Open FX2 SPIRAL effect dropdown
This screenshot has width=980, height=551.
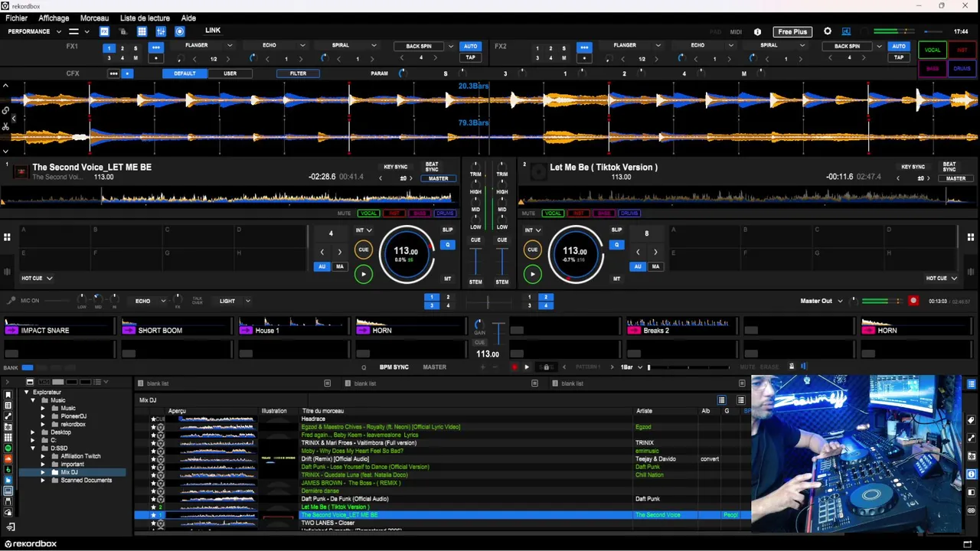[x=802, y=46]
